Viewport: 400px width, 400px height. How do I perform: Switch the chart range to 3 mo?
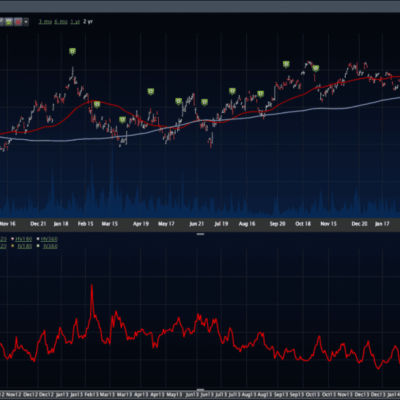pos(45,22)
